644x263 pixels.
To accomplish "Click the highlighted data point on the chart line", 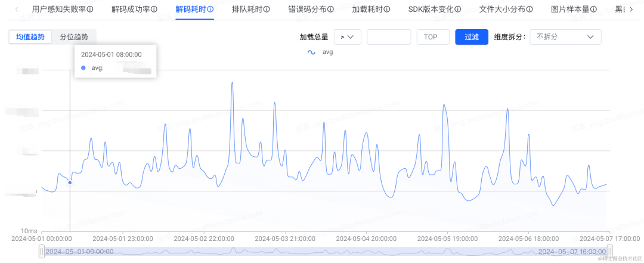I will coord(70,182).
